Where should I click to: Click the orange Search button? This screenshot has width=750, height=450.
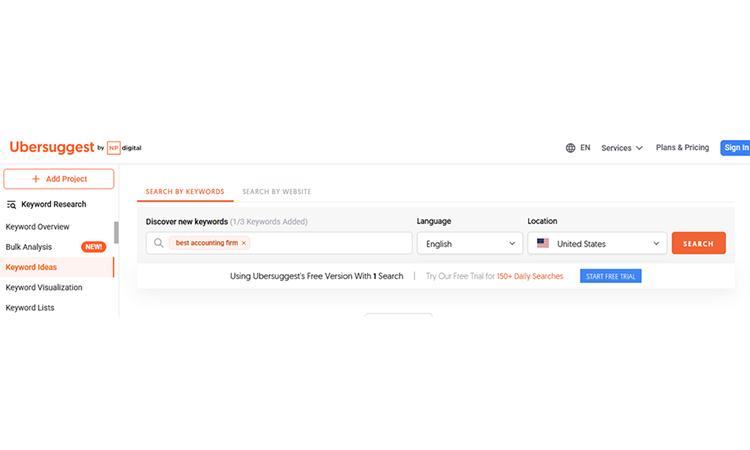698,243
